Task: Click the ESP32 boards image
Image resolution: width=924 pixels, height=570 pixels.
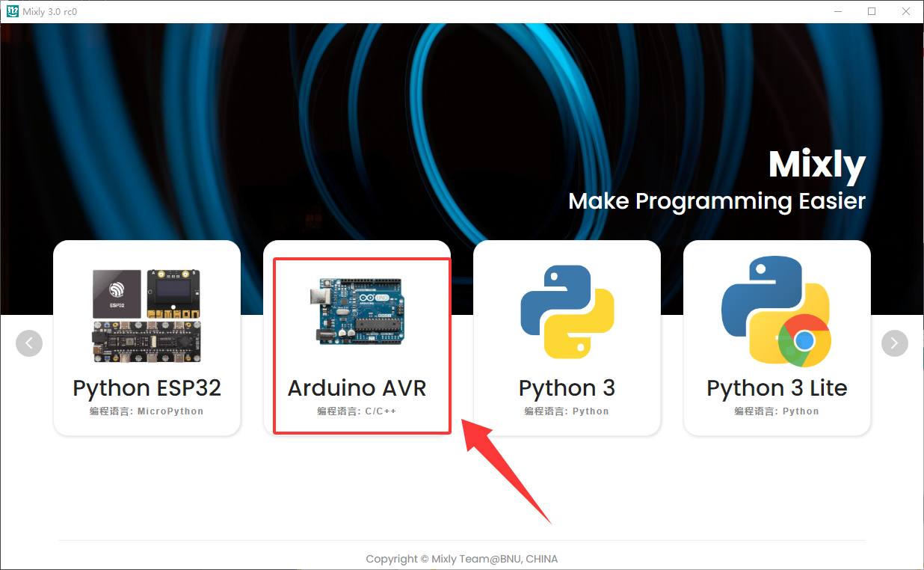Action: pyautogui.click(x=147, y=315)
